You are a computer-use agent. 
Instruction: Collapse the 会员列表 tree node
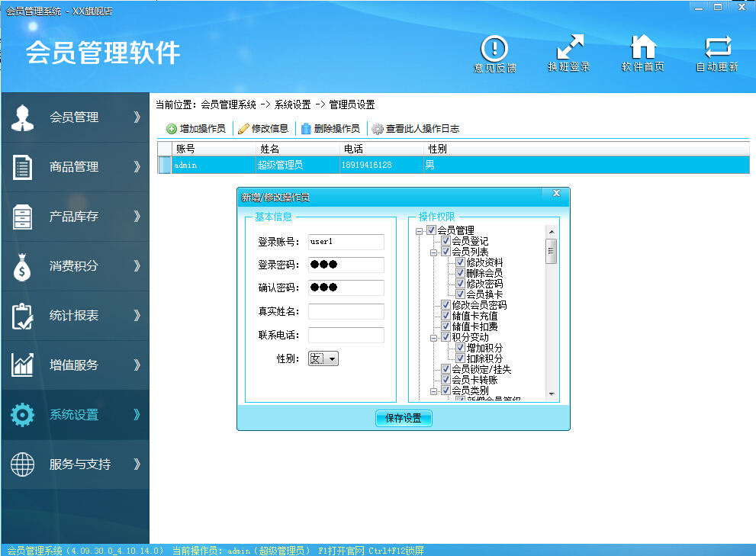pyautogui.click(x=434, y=252)
